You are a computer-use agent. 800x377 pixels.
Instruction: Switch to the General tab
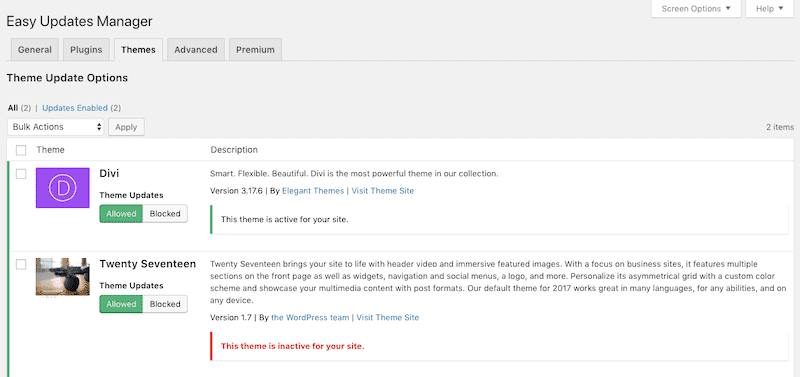(35, 49)
